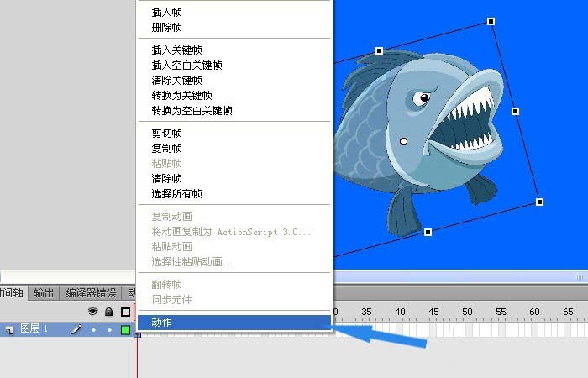588x378 pixels.
Task: Toggle lock dot of 图层 1
Action: click(109, 330)
